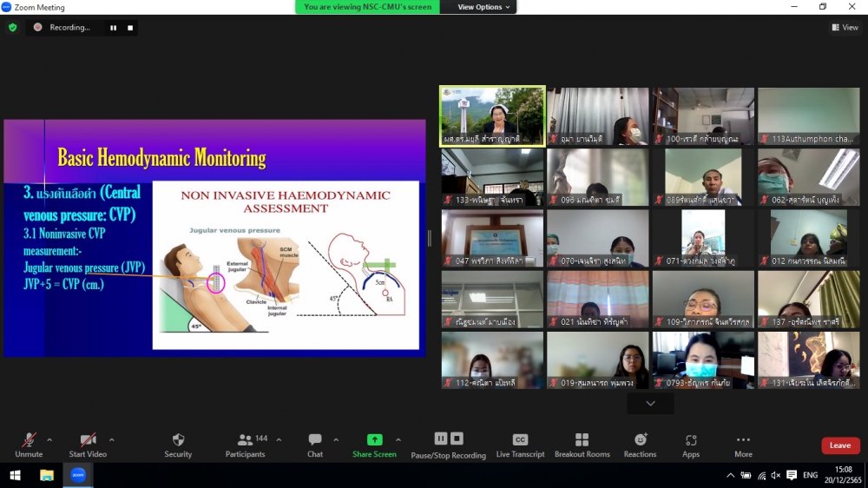Show next page of participant videos

[x=650, y=403]
